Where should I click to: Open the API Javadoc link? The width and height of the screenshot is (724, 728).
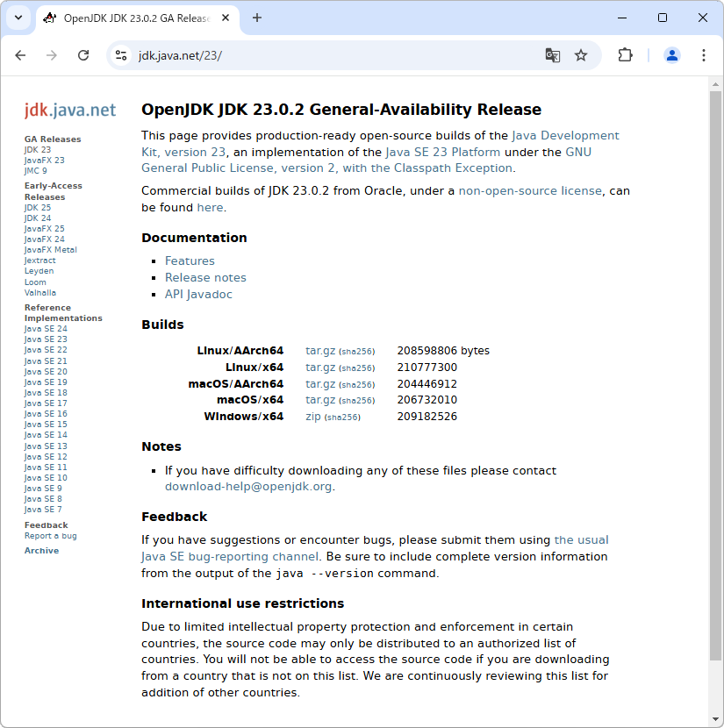197,294
